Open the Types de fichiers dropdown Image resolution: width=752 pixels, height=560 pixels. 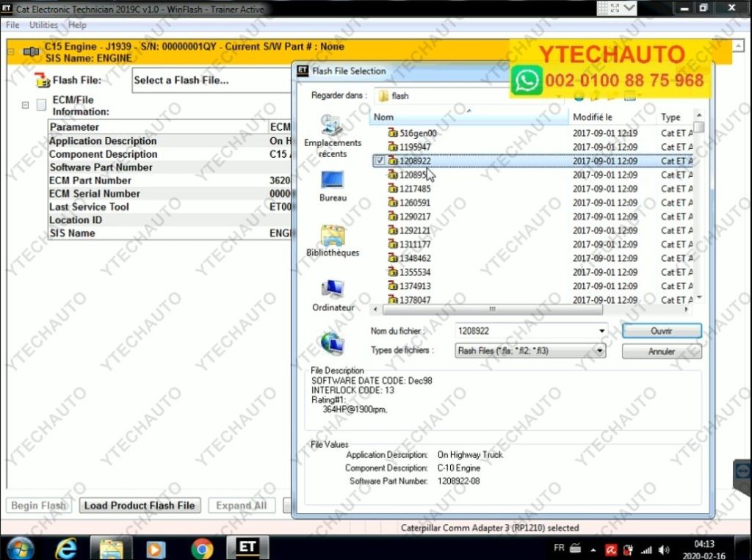pos(599,351)
